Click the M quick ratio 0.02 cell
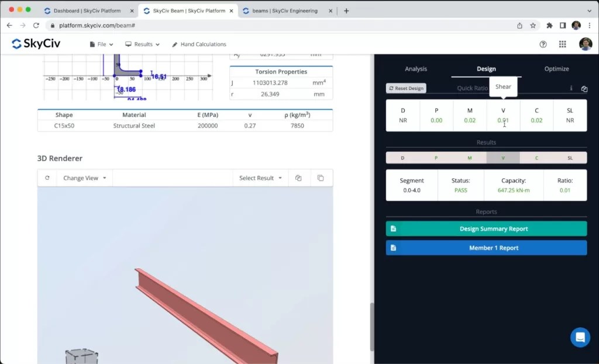599x364 pixels. [x=470, y=115]
